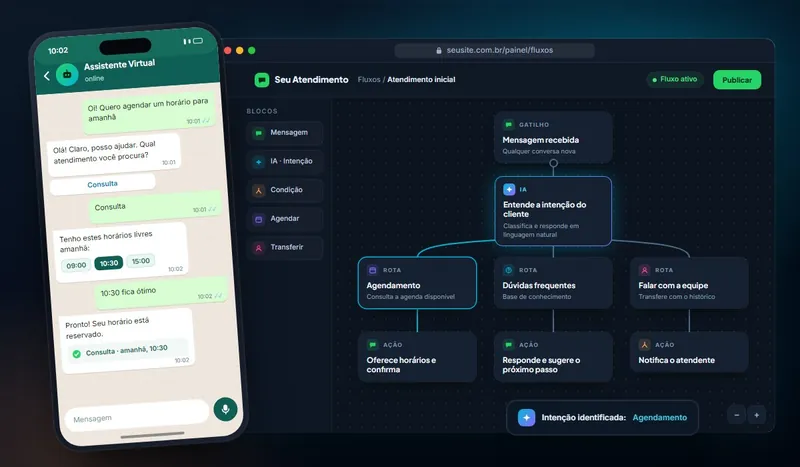The width and height of the screenshot is (800, 467).
Task: Click the Agendar calendar icon
Action: click(259, 219)
